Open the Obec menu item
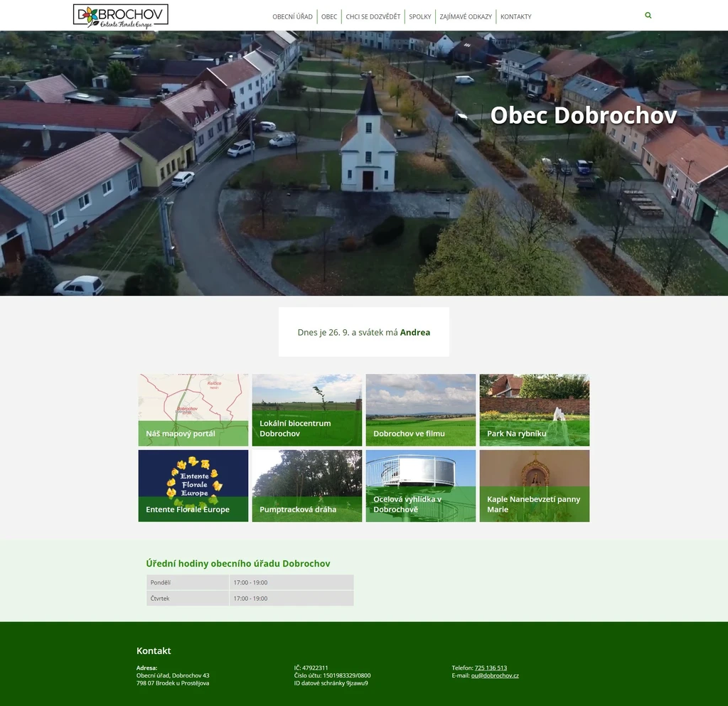The image size is (728, 706). pos(329,16)
